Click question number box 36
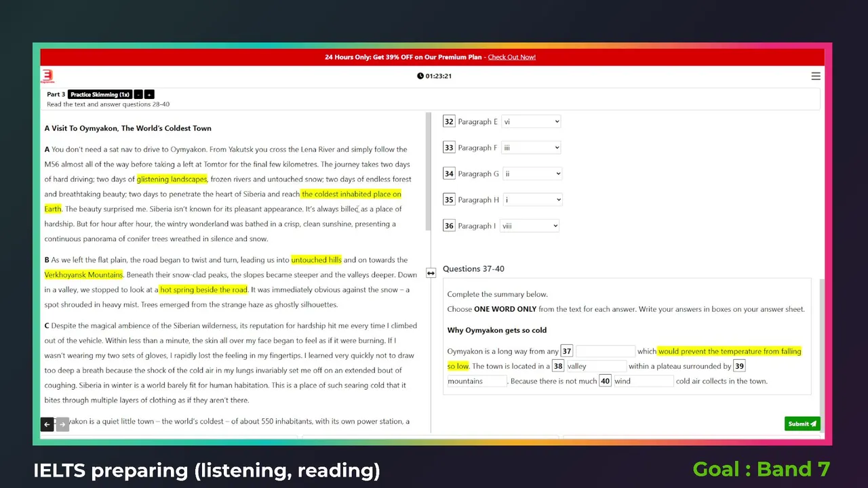Screen dimensions: 868x488 pyautogui.click(x=449, y=226)
